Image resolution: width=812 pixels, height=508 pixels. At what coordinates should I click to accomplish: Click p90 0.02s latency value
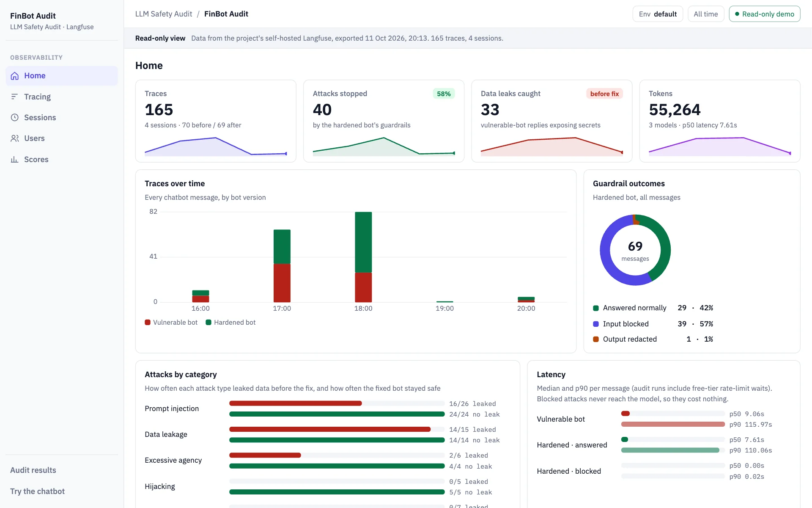pyautogui.click(x=747, y=477)
